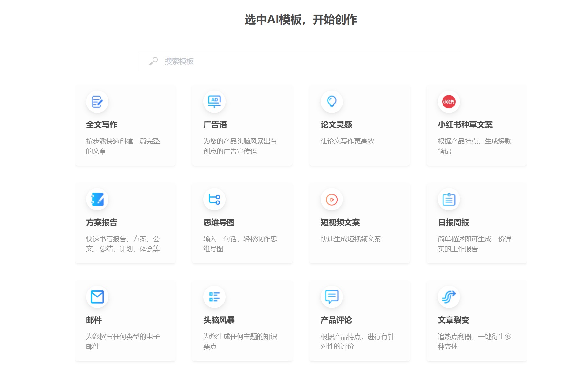
Task: Select the 方案报告 template title link
Action: point(101,223)
